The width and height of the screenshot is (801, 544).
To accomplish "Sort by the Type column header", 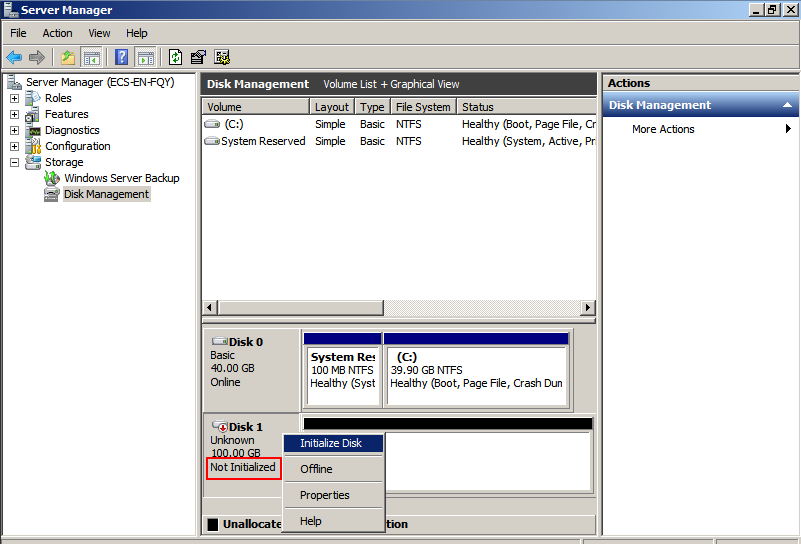I will (372, 107).
